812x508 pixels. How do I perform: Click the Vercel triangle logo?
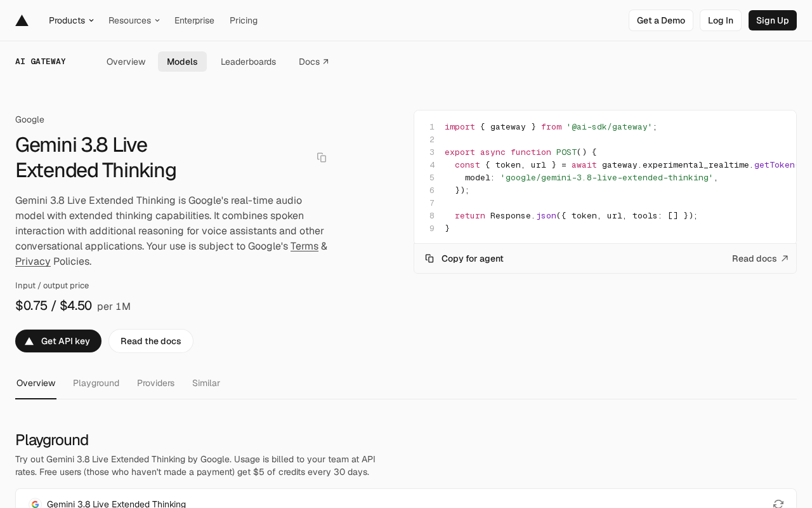(22, 20)
